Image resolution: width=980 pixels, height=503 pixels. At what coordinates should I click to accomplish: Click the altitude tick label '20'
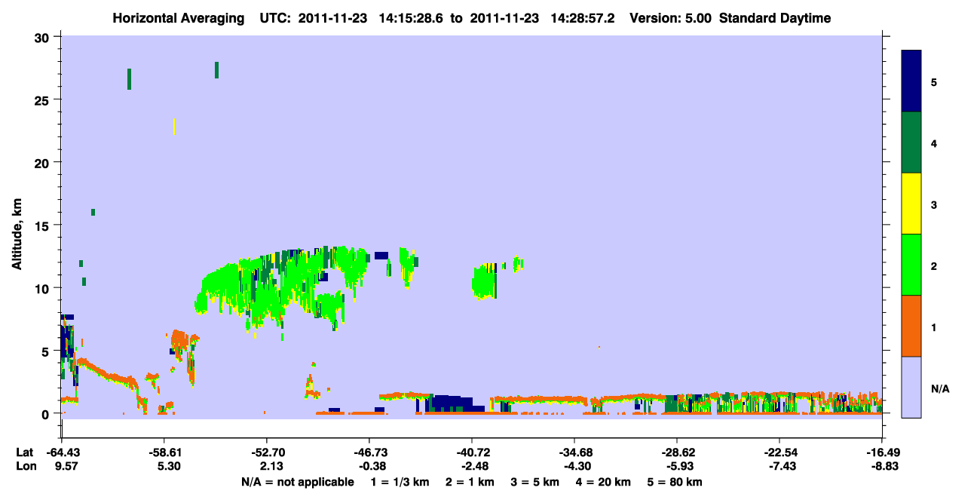click(43, 162)
